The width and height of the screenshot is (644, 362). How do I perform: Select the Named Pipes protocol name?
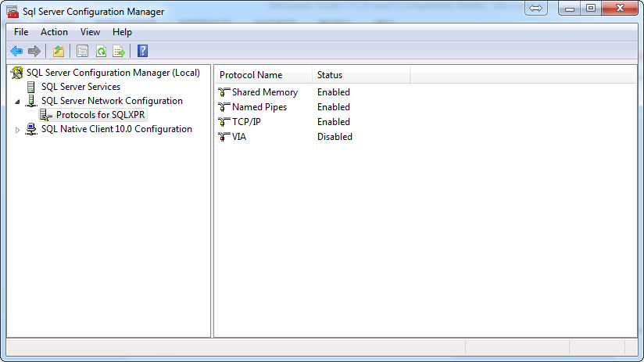(259, 107)
